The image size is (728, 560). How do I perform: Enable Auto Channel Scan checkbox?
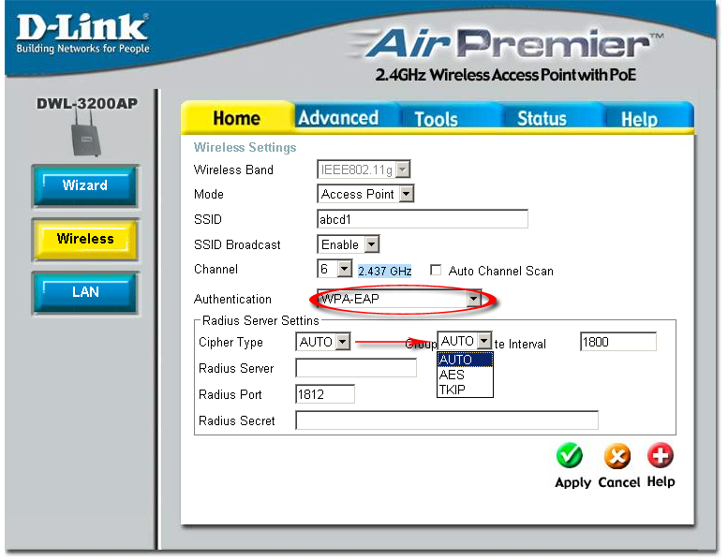tap(436, 270)
